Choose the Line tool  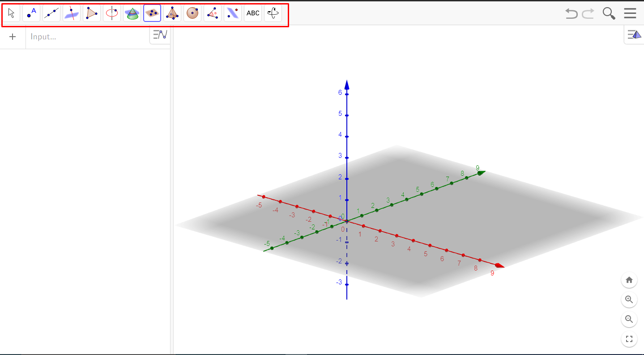(51, 13)
